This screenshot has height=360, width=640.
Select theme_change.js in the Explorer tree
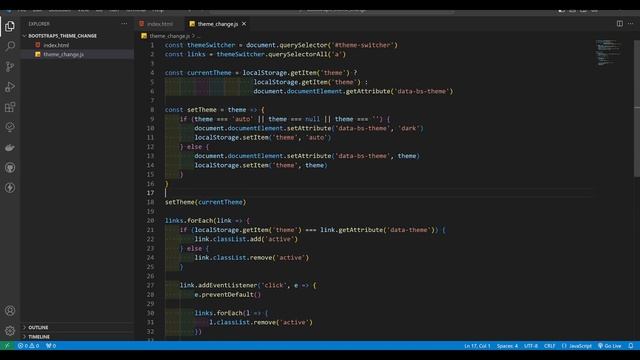pyautogui.click(x=63, y=54)
